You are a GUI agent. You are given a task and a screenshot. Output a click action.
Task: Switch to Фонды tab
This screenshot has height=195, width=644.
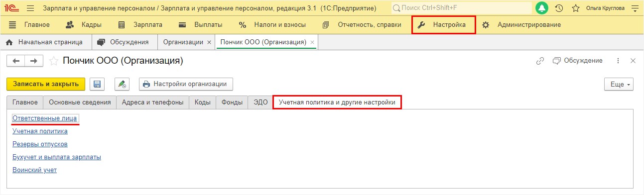tap(232, 102)
